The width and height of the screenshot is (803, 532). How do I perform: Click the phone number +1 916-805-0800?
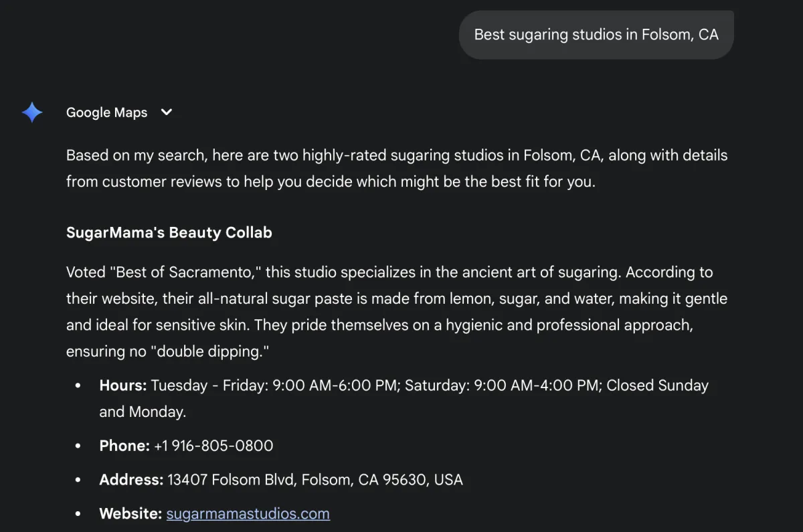click(x=213, y=446)
